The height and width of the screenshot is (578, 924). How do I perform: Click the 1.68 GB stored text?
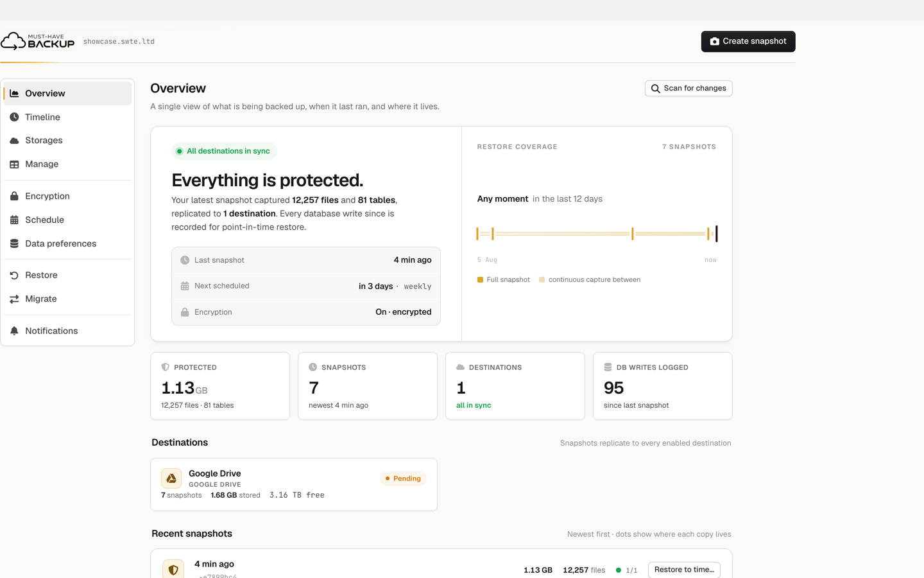tap(235, 495)
